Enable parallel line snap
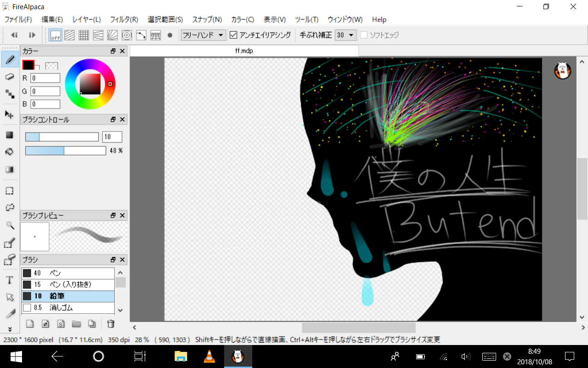The height and width of the screenshot is (368, 588). tap(69, 35)
